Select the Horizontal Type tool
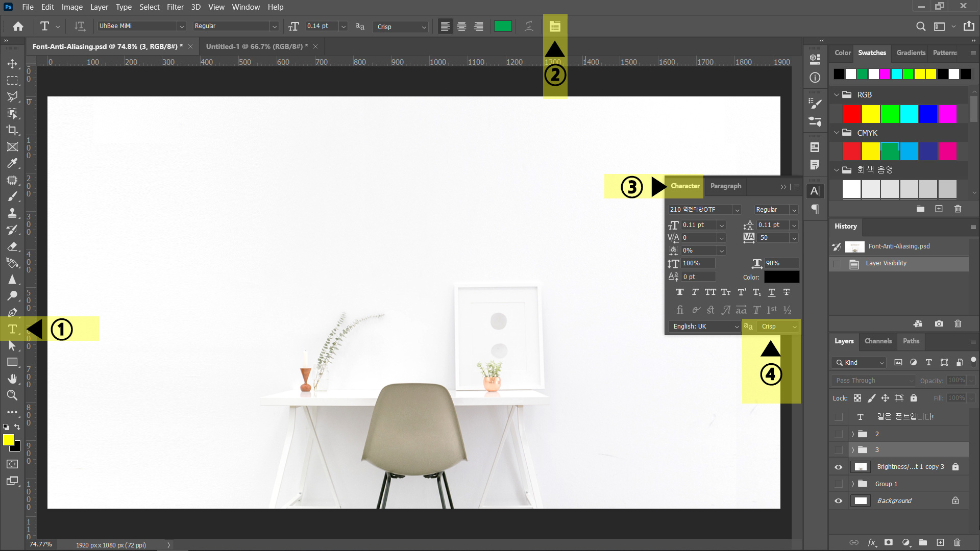Screen dimensions: 980x551 (x=12, y=330)
